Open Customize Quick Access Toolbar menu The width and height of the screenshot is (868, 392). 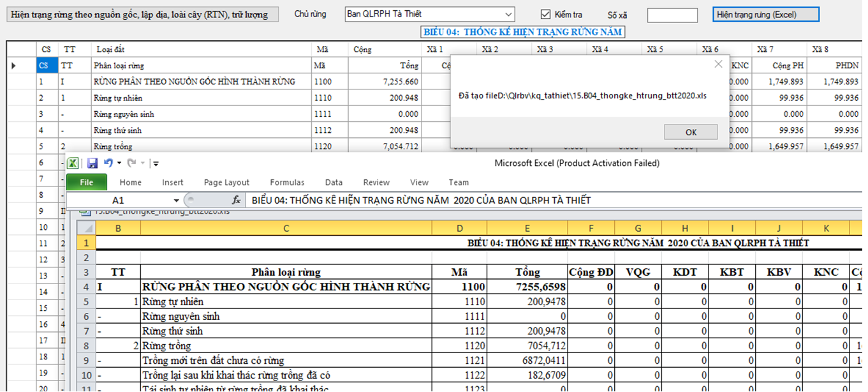click(156, 163)
